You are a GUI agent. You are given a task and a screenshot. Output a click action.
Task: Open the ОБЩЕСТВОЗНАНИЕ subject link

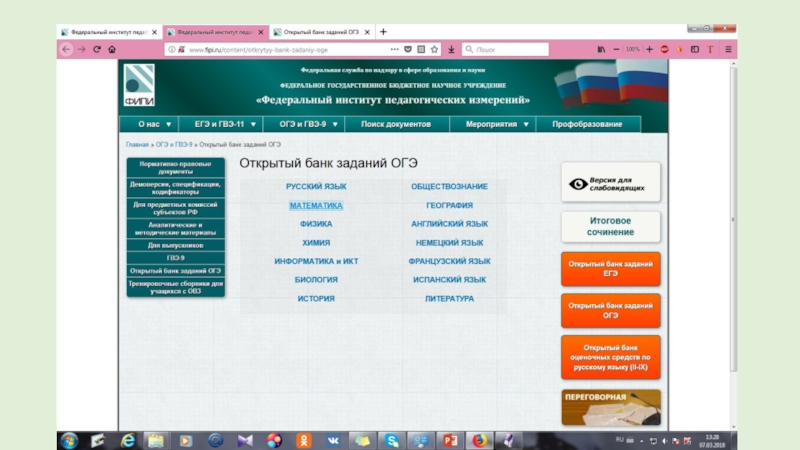click(x=449, y=186)
